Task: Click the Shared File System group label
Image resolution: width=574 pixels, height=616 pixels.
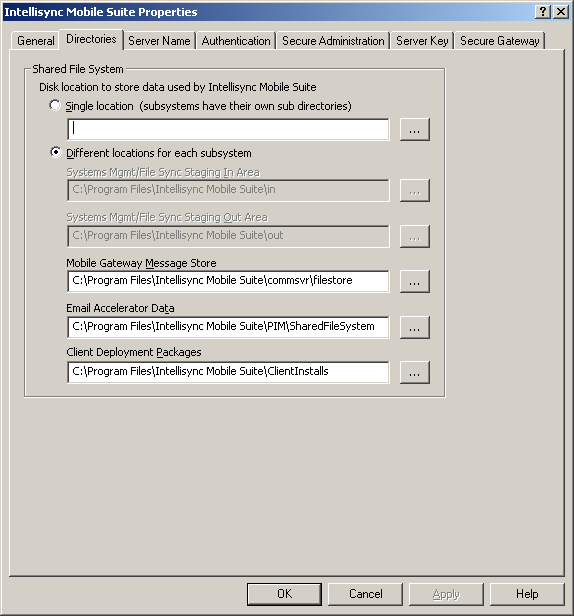Action: pos(78,69)
